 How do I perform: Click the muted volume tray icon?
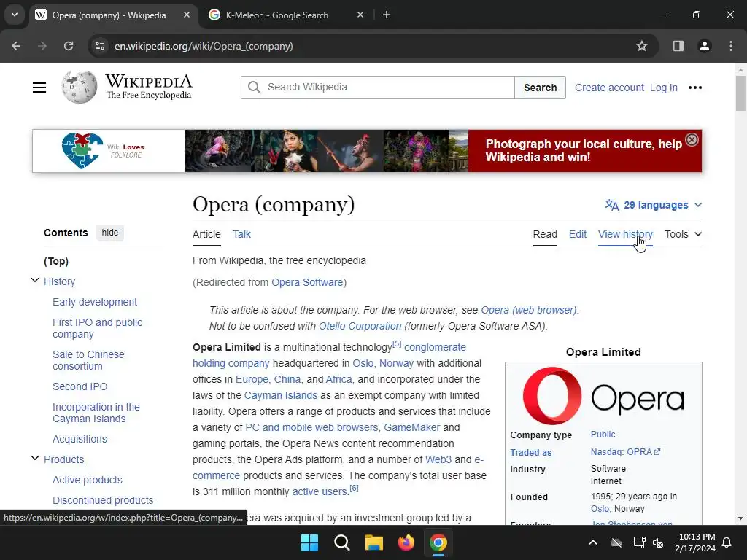coord(658,542)
